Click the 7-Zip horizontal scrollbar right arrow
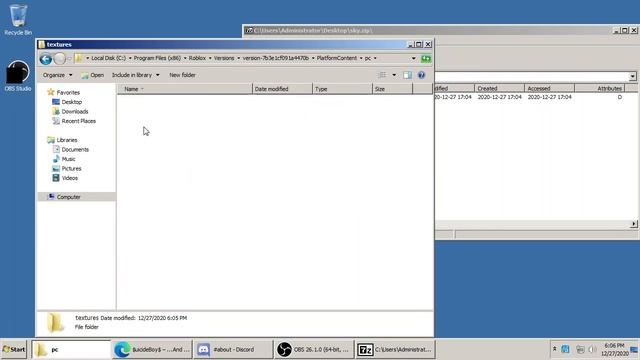Screen dimensions: 640x360 point(633,224)
